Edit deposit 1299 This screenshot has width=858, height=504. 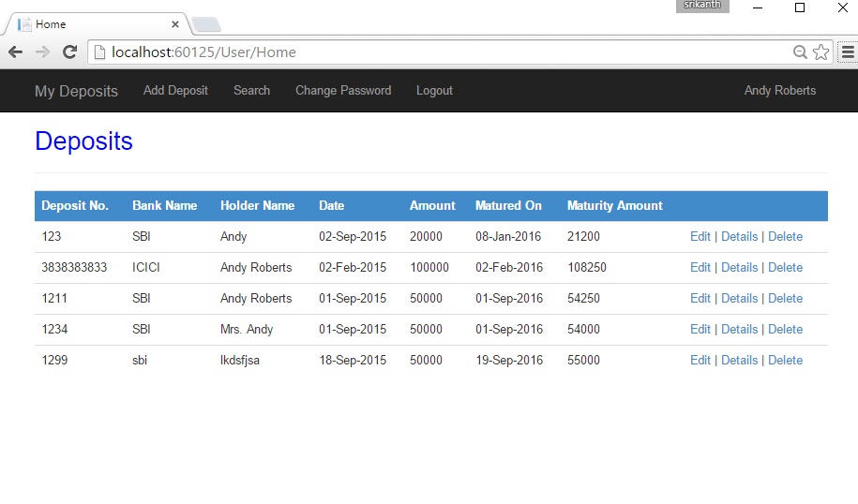[x=700, y=360]
